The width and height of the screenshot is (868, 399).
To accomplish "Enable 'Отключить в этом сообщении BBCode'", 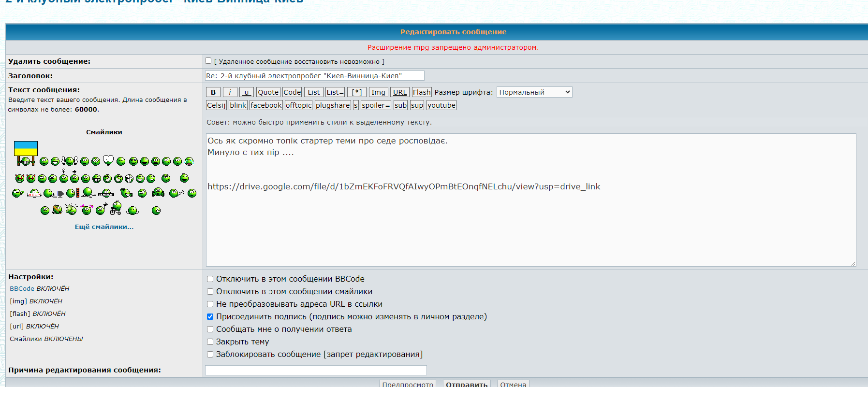I will [210, 279].
